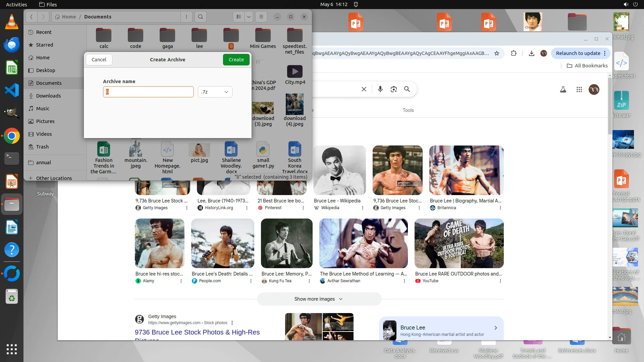Screen dimensions: 644x362
Task: Click the Files search magnifier icon
Action: coord(200,17)
